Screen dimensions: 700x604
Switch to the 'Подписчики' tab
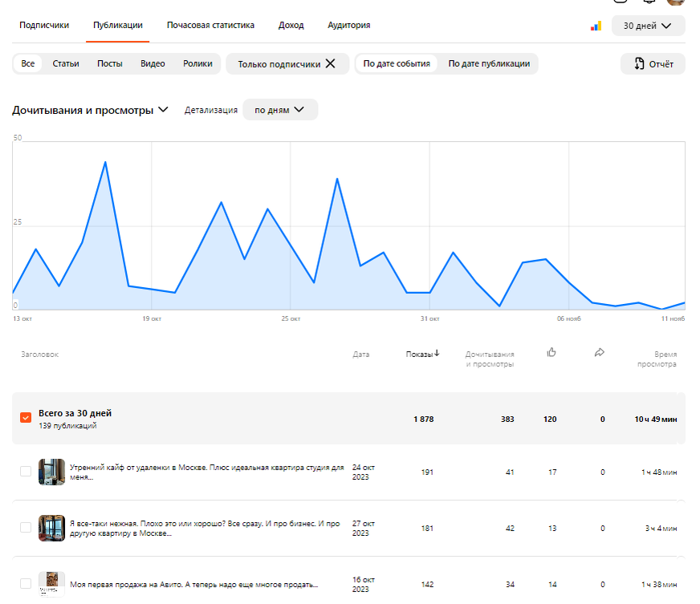(x=44, y=26)
